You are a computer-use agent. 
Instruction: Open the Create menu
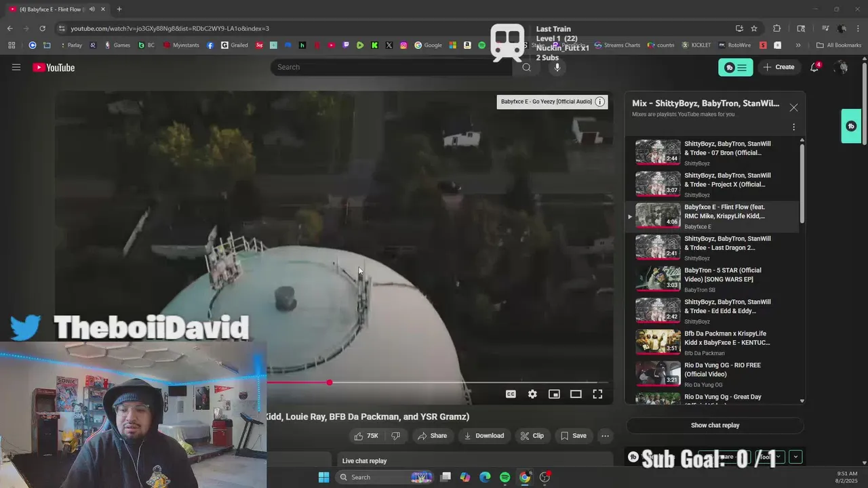pos(778,67)
